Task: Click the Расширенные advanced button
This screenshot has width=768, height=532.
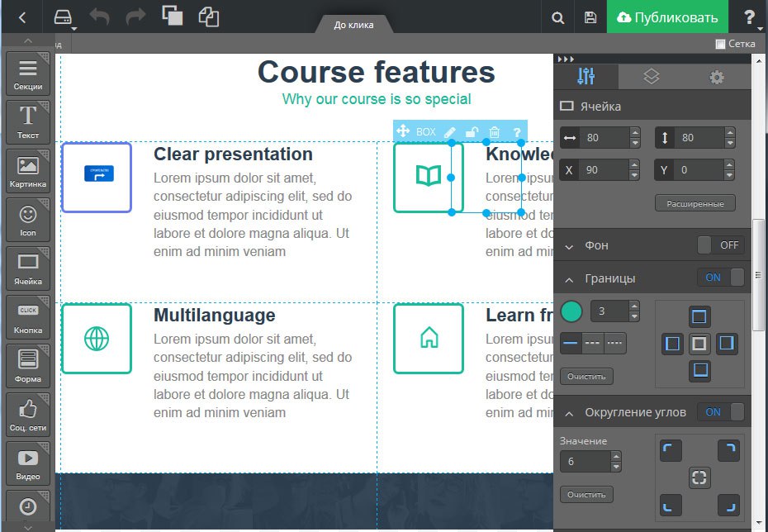Action: tap(695, 203)
